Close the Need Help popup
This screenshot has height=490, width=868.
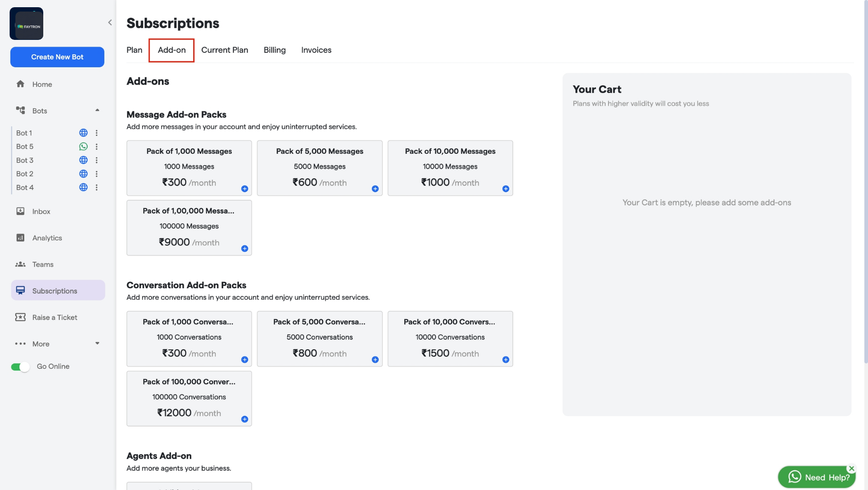point(851,468)
